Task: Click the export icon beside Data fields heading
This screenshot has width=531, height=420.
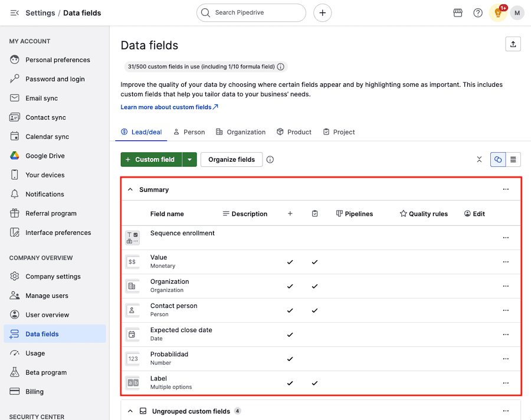Action: (513, 44)
